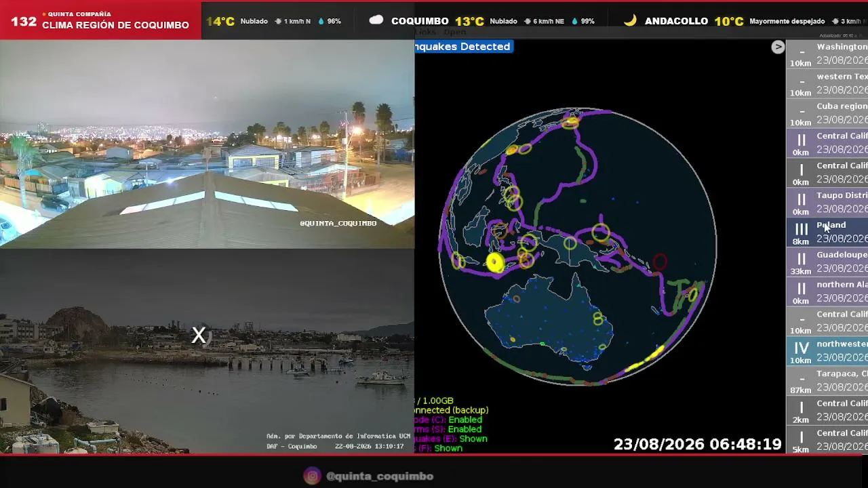Toggle the mode (C) Enabled status line
The image size is (868, 488).
pos(448,420)
